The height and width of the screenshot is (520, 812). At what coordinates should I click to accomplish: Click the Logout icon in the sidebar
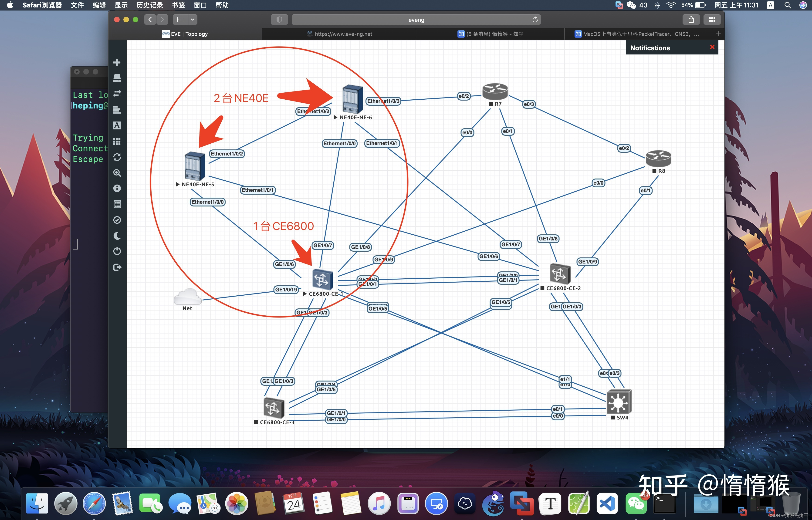[117, 267]
